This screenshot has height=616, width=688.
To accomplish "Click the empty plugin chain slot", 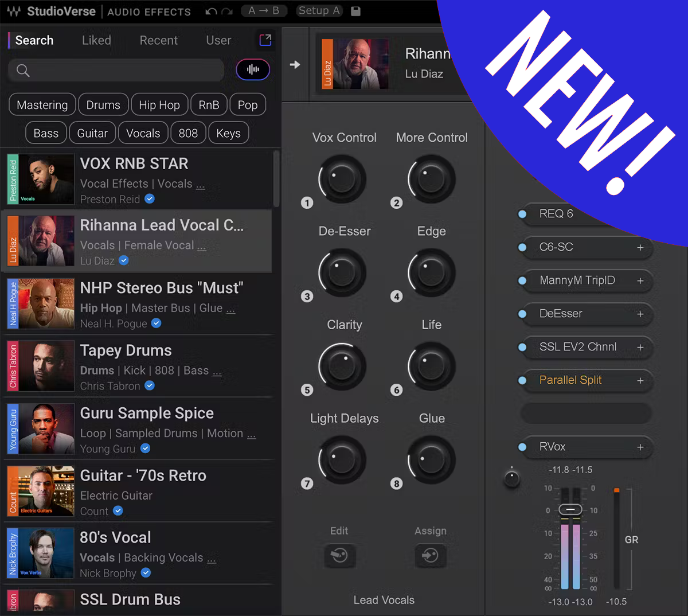I will point(585,413).
